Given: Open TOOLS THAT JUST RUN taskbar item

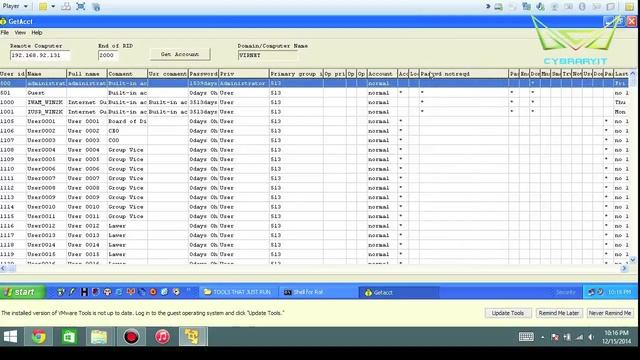Looking at the screenshot, I should tap(238, 292).
